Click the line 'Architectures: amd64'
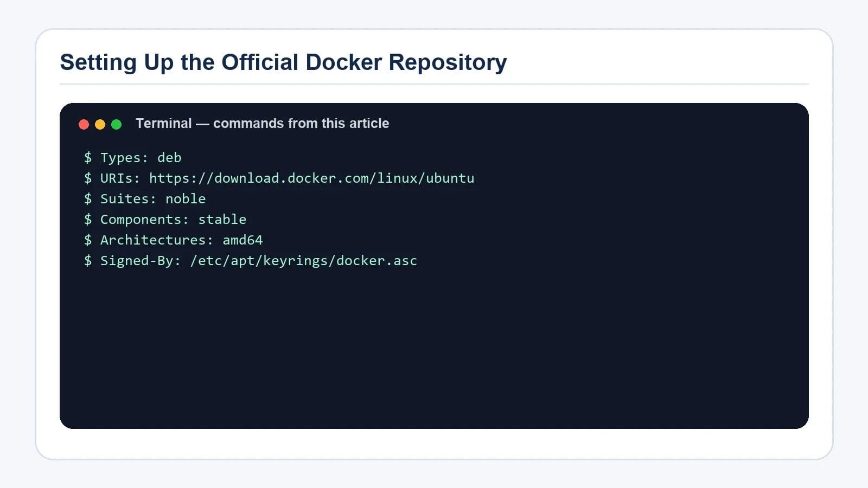This screenshot has height=488, width=868. coord(174,240)
